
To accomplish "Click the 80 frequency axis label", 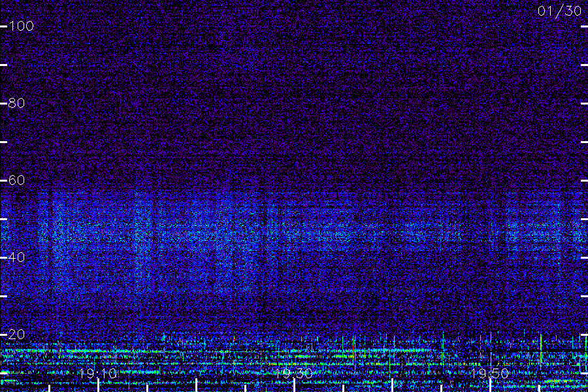I will pyautogui.click(x=16, y=103).
